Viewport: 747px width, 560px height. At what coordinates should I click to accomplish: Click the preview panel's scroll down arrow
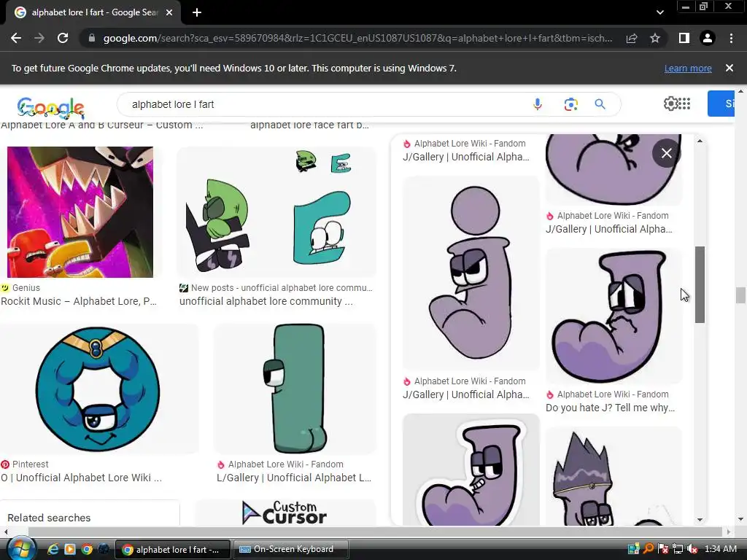[700, 519]
